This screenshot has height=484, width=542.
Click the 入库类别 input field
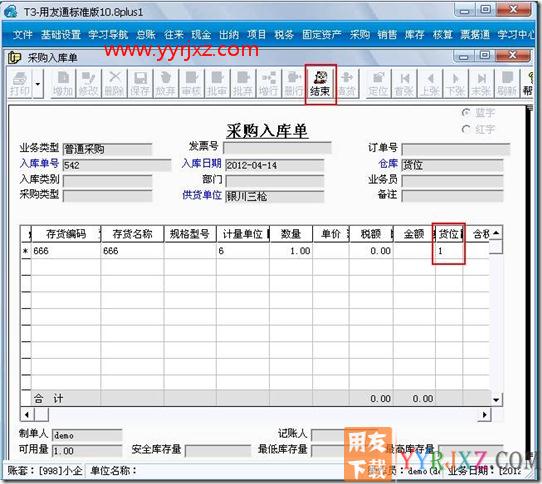pyautogui.click(x=108, y=181)
